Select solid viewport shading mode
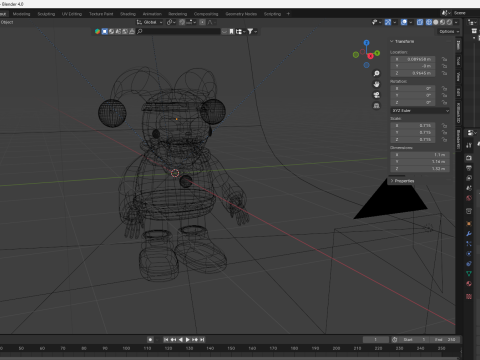 point(436,22)
